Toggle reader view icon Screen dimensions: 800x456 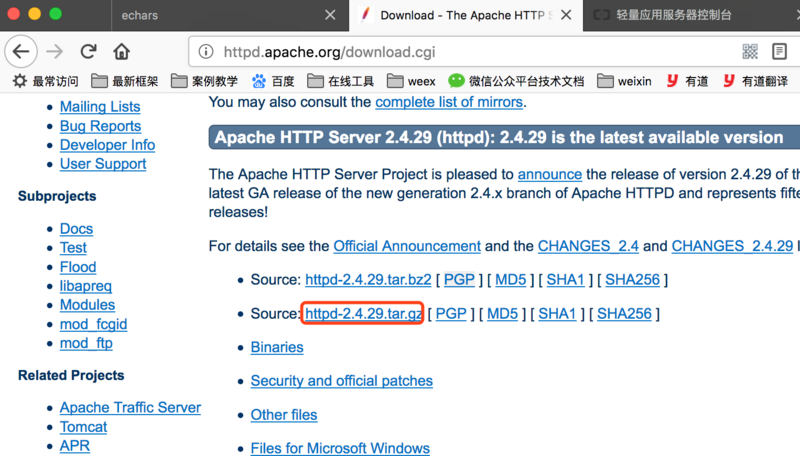(x=779, y=52)
